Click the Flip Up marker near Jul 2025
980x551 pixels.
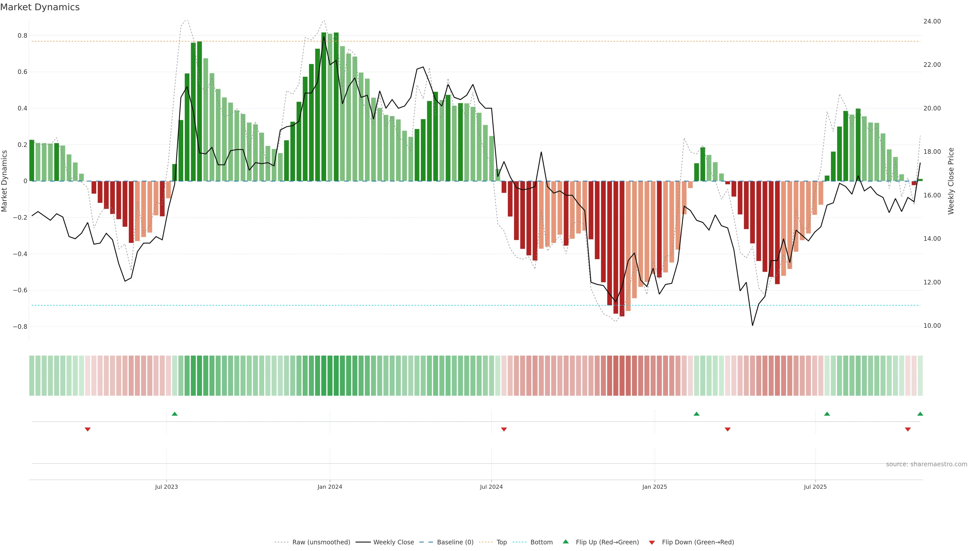[x=827, y=414]
